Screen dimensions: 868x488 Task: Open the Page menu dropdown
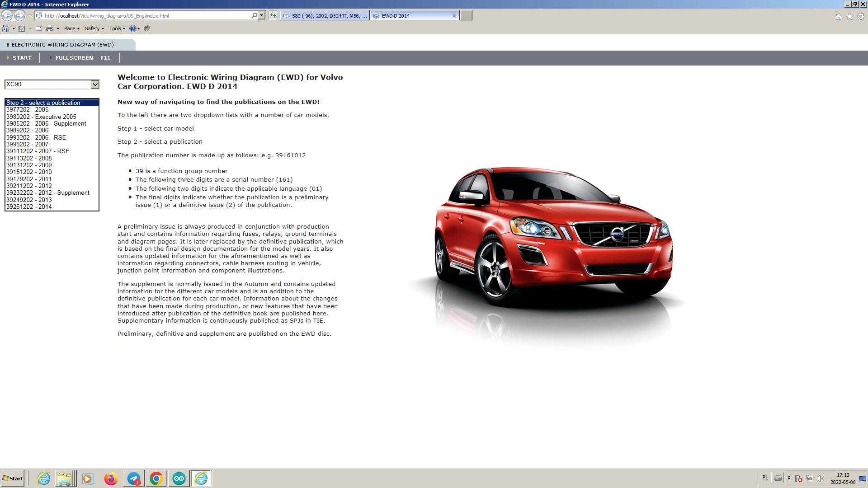[x=71, y=28]
